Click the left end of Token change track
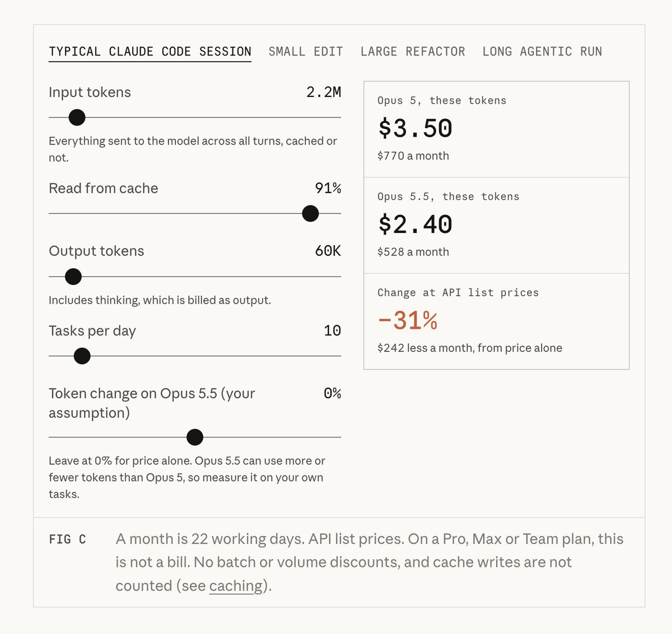The height and width of the screenshot is (634, 672). [51, 437]
